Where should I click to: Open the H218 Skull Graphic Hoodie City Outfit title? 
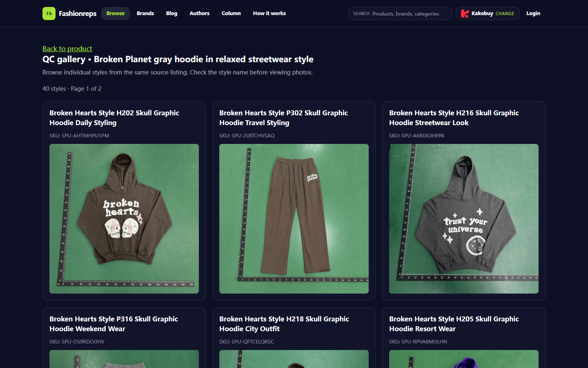(284, 324)
